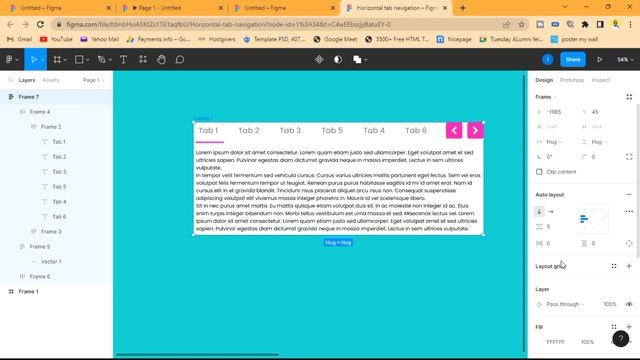Switch to the Design tab
The image size is (640, 360).
544,80
